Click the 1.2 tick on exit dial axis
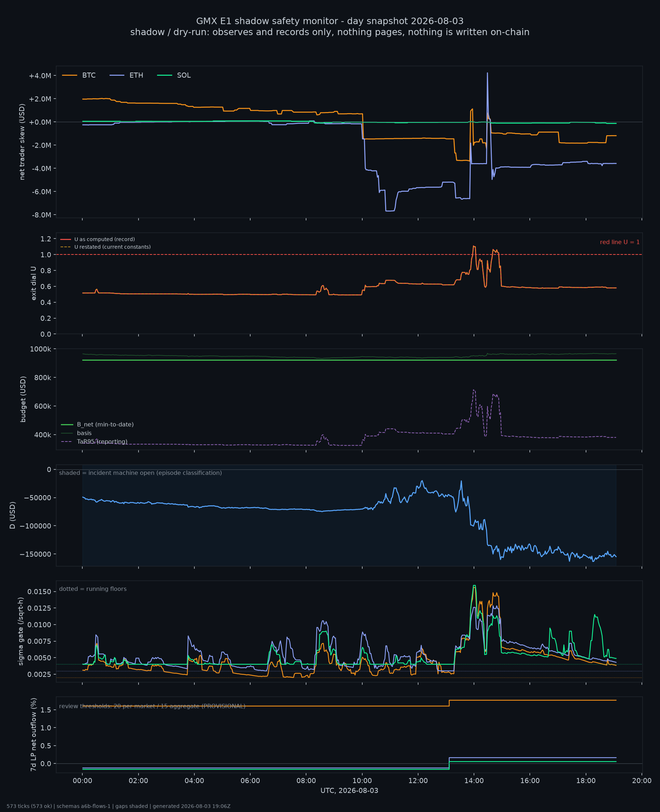 (46, 239)
